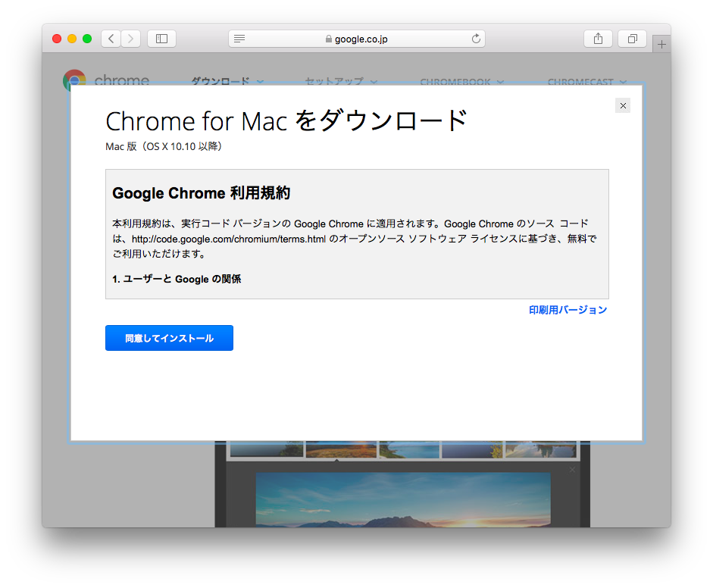This screenshot has width=713, height=588.
Task: Select the CHROMEBOOK navigation item
Action: tap(456, 82)
